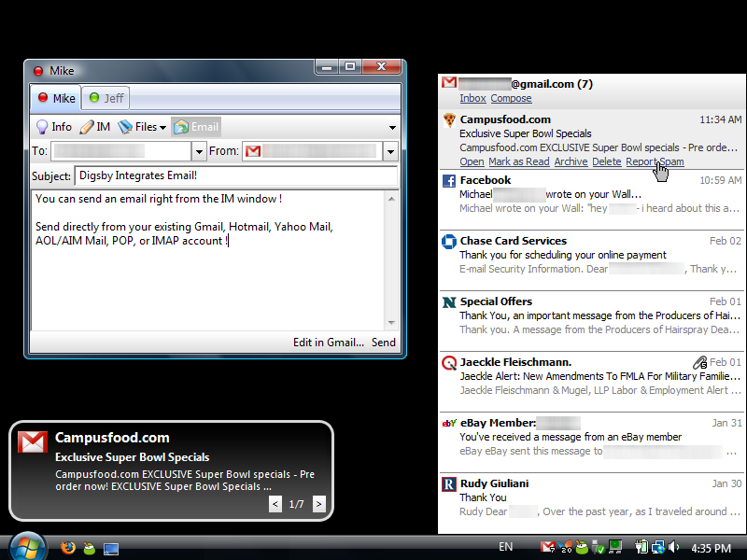The height and width of the screenshot is (560, 747).
Task: Click the Gmail notifier icon in the tray
Action: pos(547,547)
